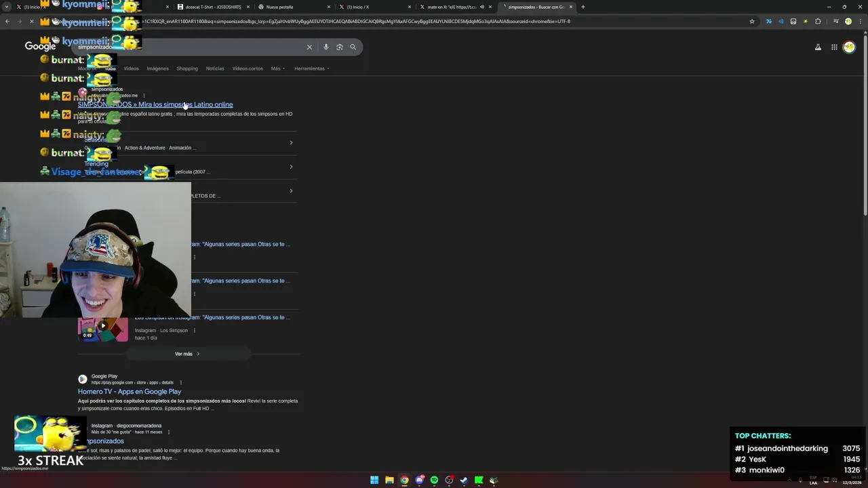868x488 pixels.
Task: Click top chatter joseandointhedarking
Action: coord(787,449)
